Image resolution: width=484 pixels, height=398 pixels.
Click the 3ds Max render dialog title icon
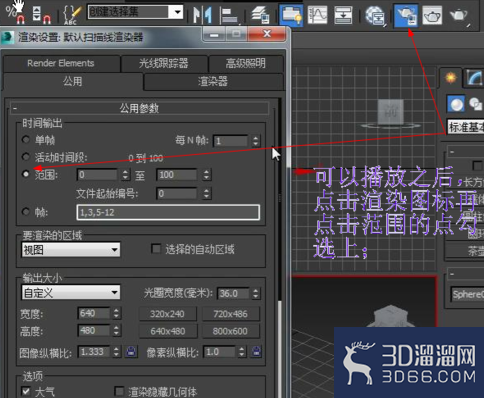pos(8,37)
